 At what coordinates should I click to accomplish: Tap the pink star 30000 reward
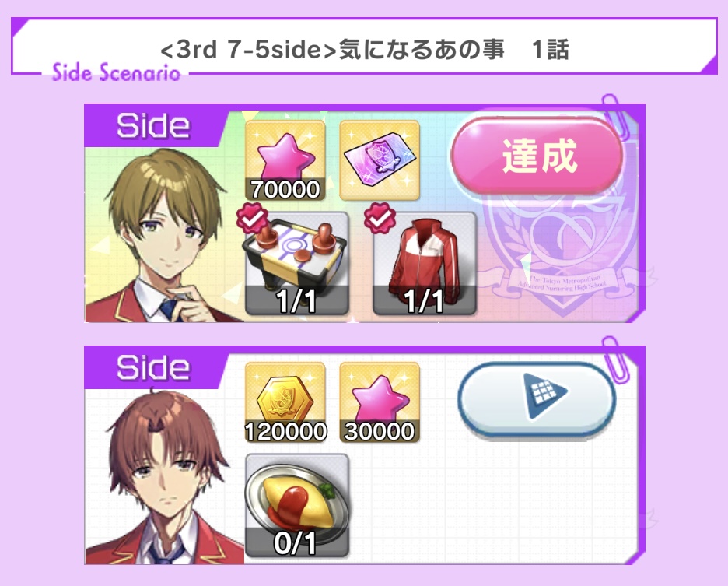(380, 402)
